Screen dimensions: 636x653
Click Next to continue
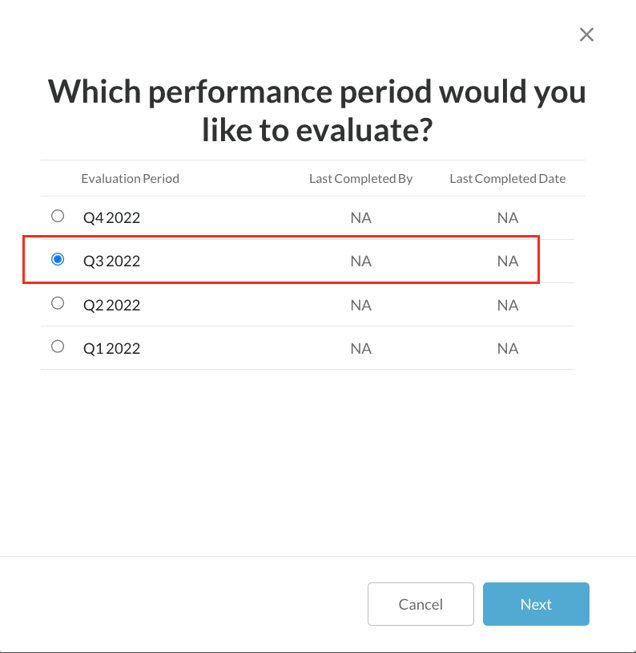click(536, 604)
